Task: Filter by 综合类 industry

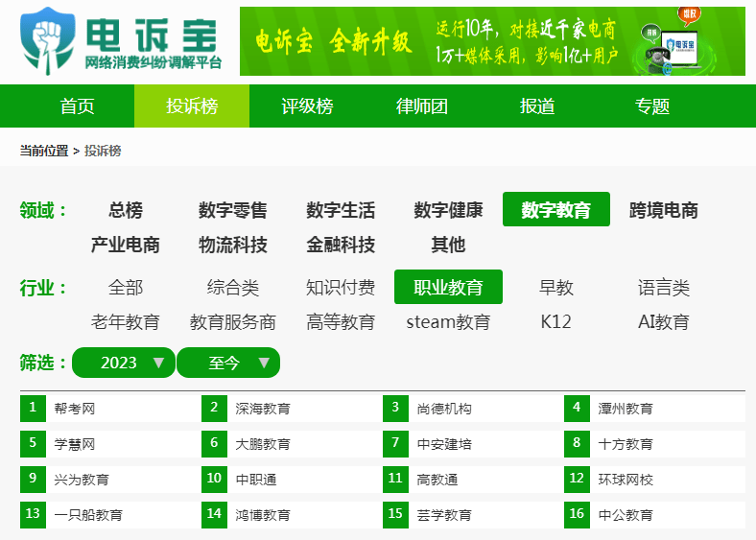Action: click(x=233, y=288)
